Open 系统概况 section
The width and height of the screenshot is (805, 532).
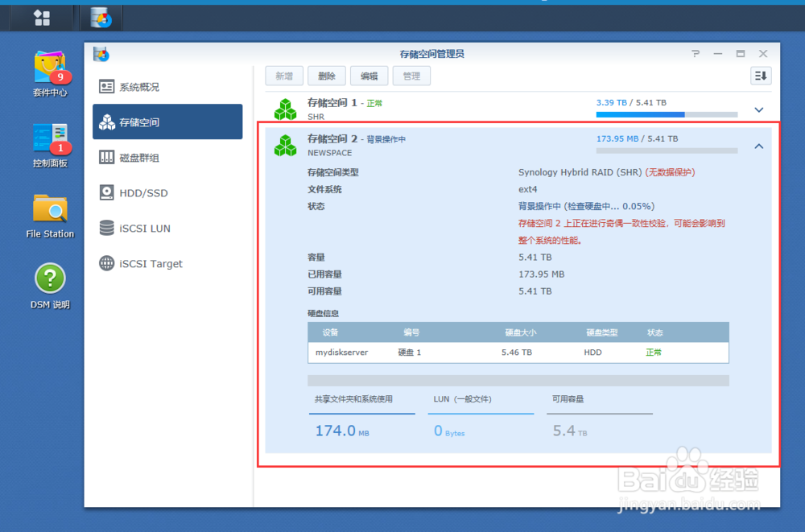click(x=167, y=87)
